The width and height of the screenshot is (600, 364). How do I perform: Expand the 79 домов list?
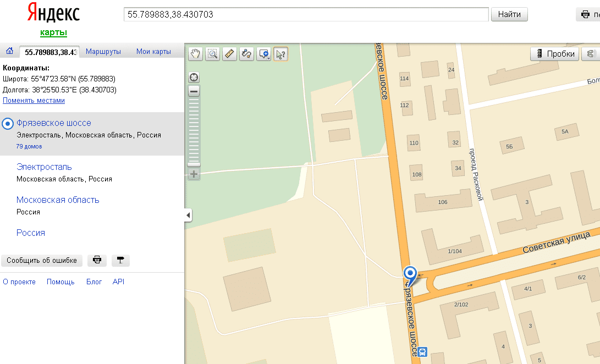tap(29, 146)
